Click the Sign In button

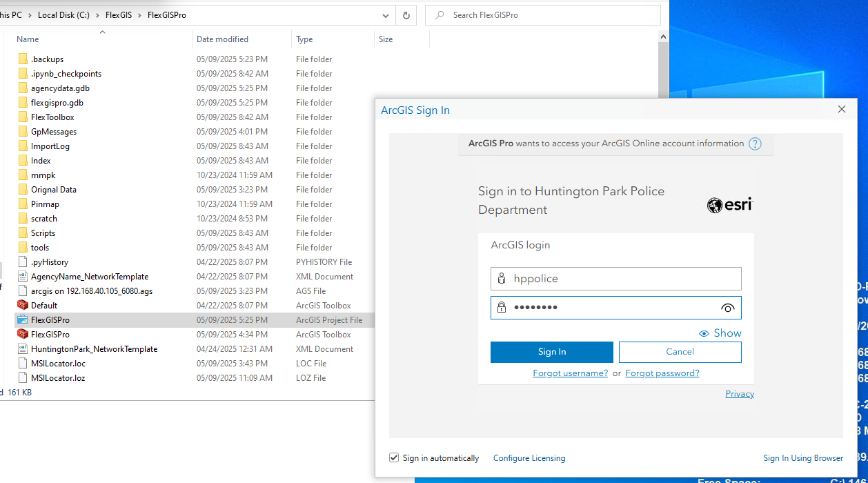[552, 352]
